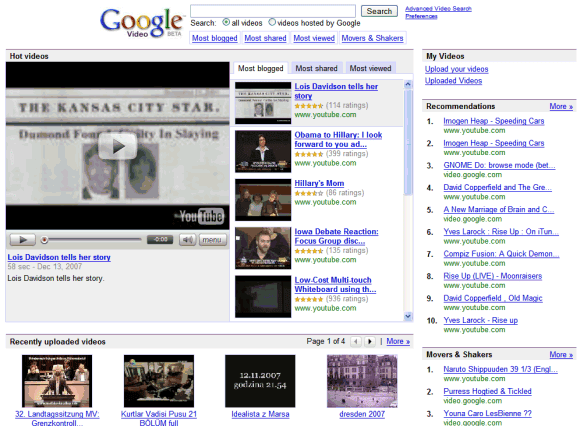
Task: Open 'Kurtlar Vadisi Pusu 21' video thumbnail
Action: 159,381
